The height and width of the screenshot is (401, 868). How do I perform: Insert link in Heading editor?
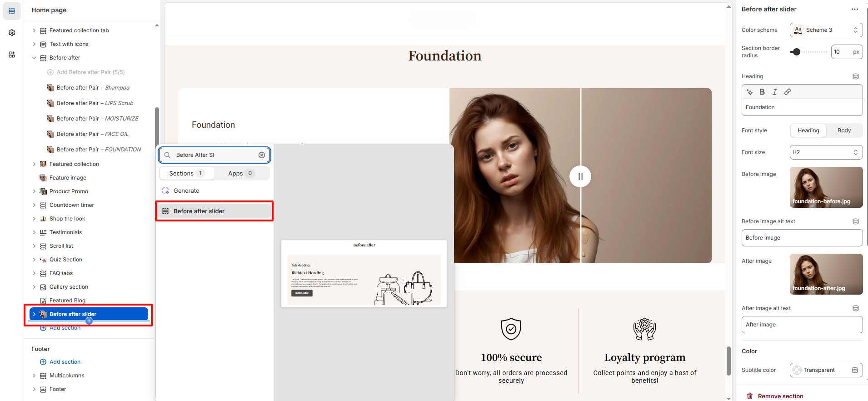click(788, 92)
